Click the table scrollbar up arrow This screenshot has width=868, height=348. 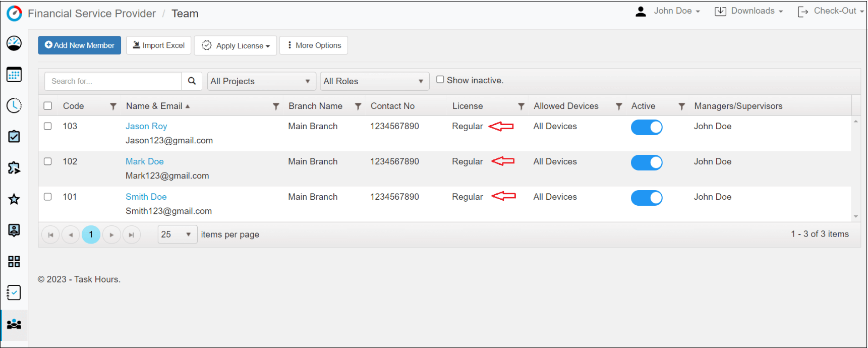(x=856, y=122)
